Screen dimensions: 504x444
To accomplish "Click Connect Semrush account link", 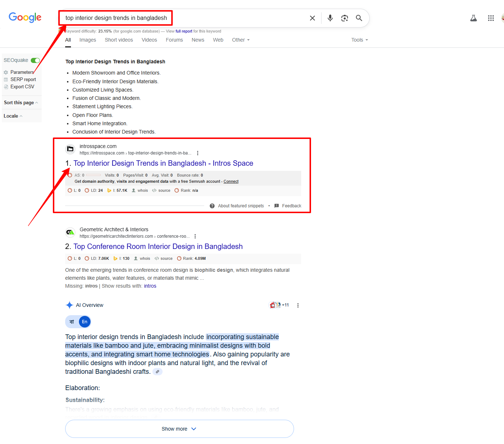I will 231,182.
